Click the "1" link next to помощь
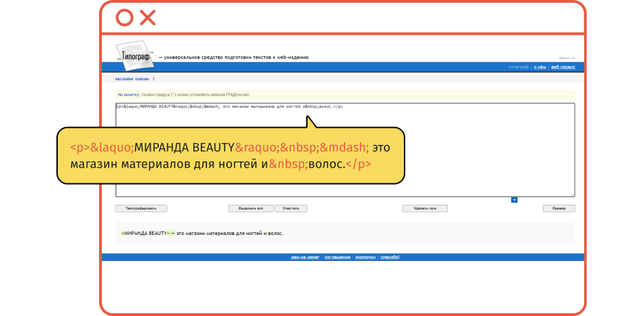 153,78
